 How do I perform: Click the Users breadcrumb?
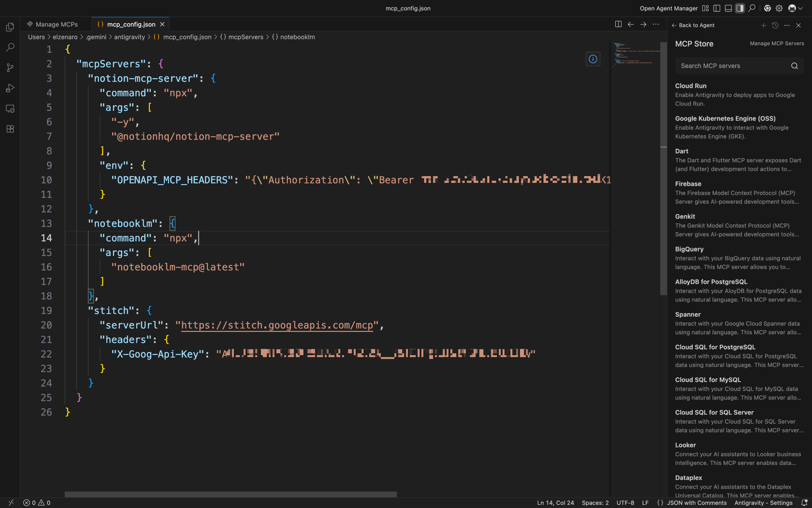[36, 37]
